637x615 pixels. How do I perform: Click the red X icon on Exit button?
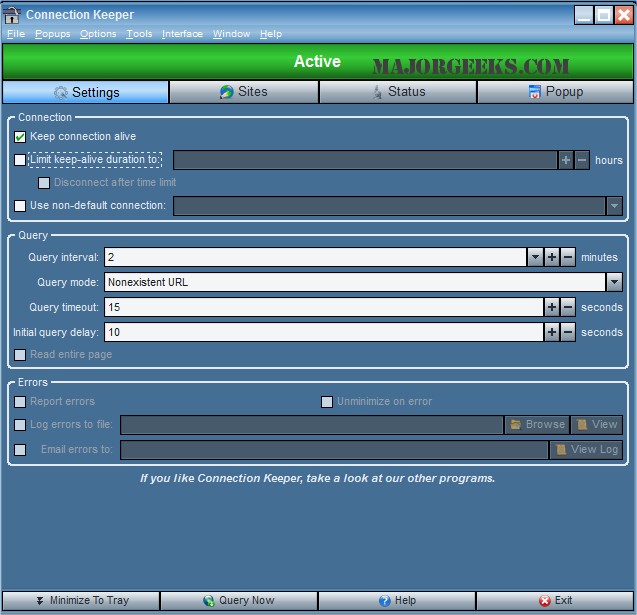(x=545, y=600)
